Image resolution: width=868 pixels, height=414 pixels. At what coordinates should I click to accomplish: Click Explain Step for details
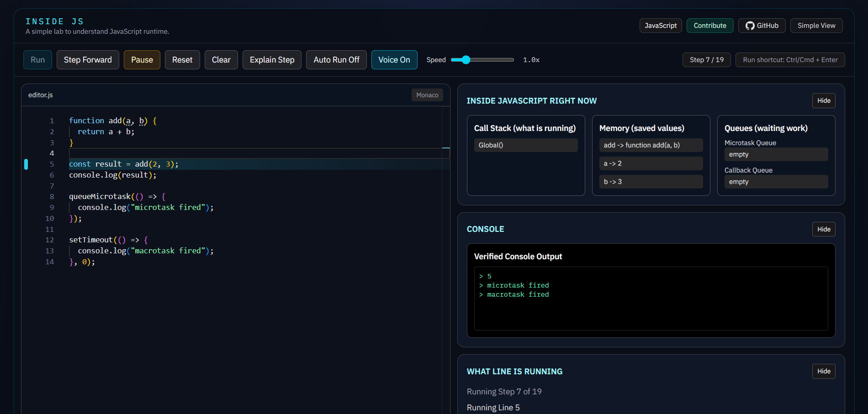pos(272,59)
